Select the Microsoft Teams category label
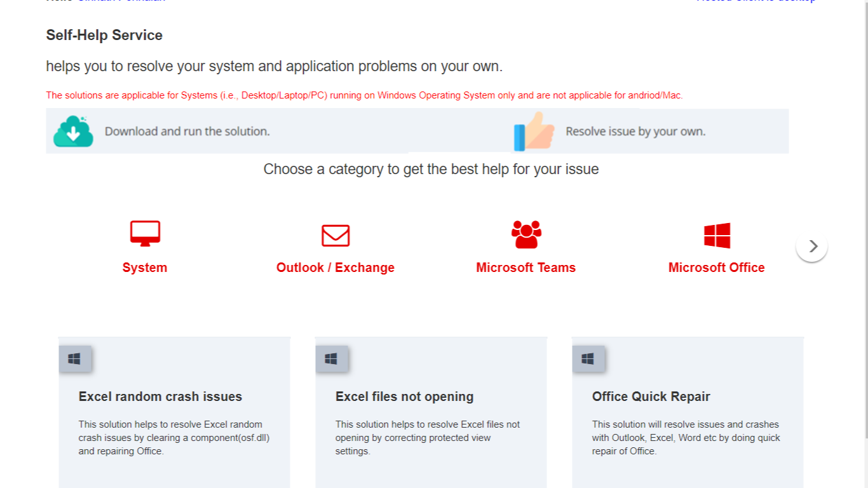The width and height of the screenshot is (868, 488). coord(526,268)
